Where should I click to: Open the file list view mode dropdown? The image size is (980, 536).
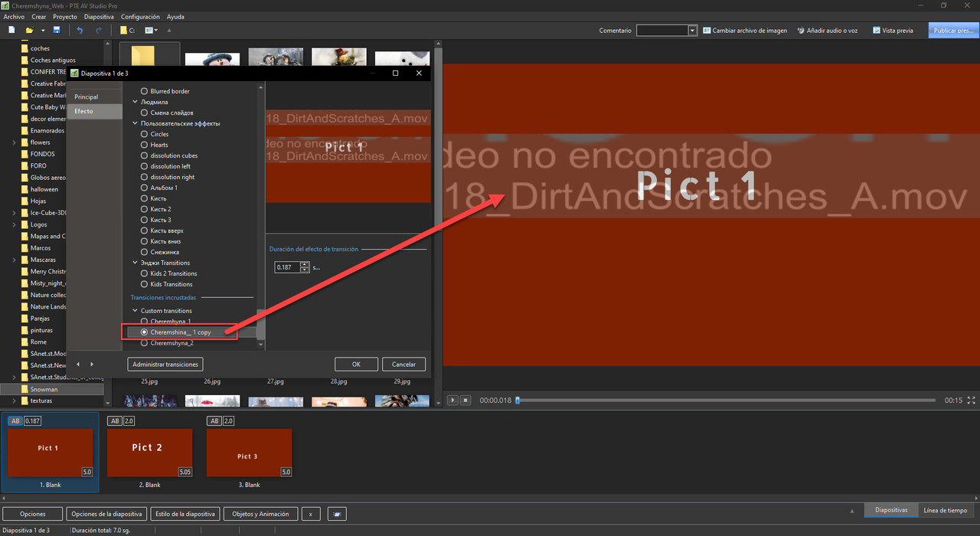coord(151,31)
